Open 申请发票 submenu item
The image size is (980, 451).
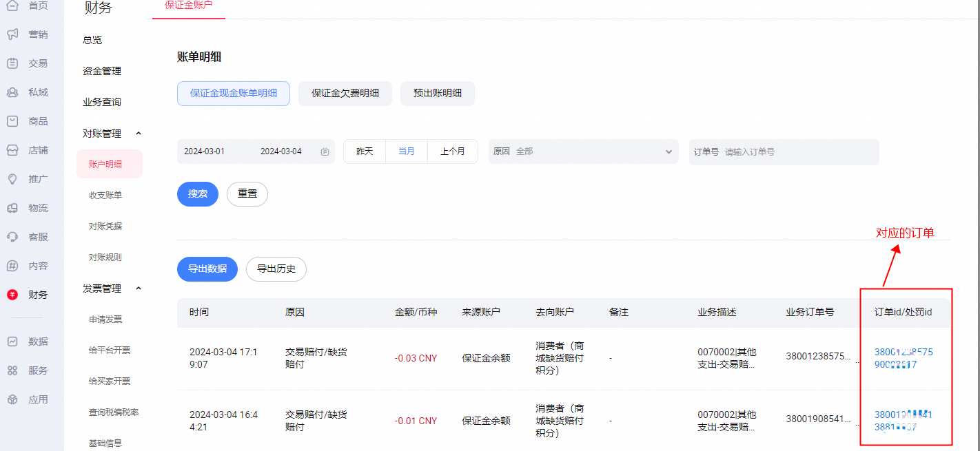coord(105,319)
